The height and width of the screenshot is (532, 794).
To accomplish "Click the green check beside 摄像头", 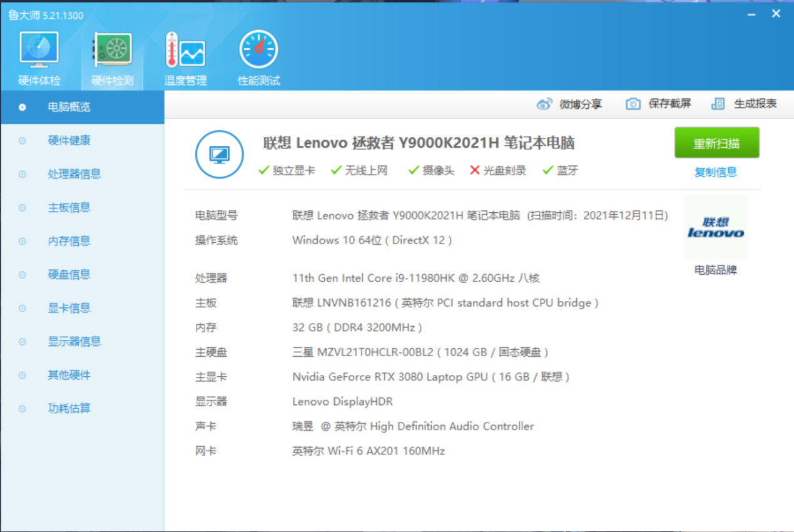I will tap(414, 170).
